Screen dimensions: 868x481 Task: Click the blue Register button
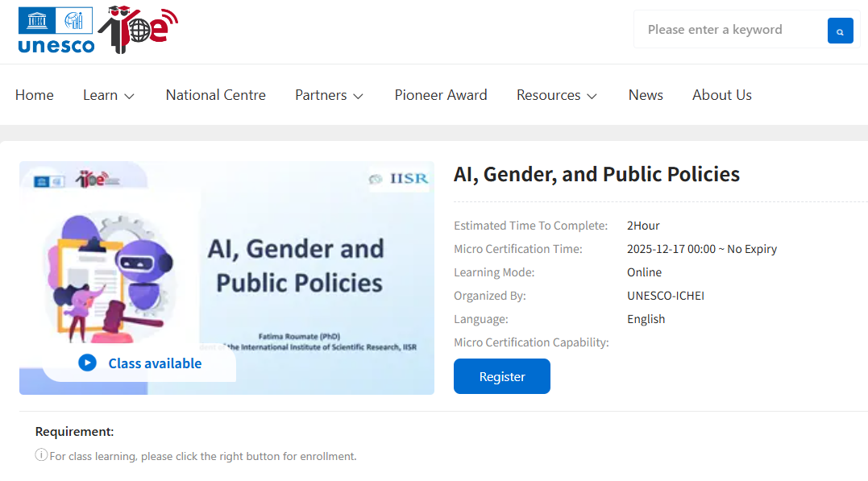tap(501, 376)
